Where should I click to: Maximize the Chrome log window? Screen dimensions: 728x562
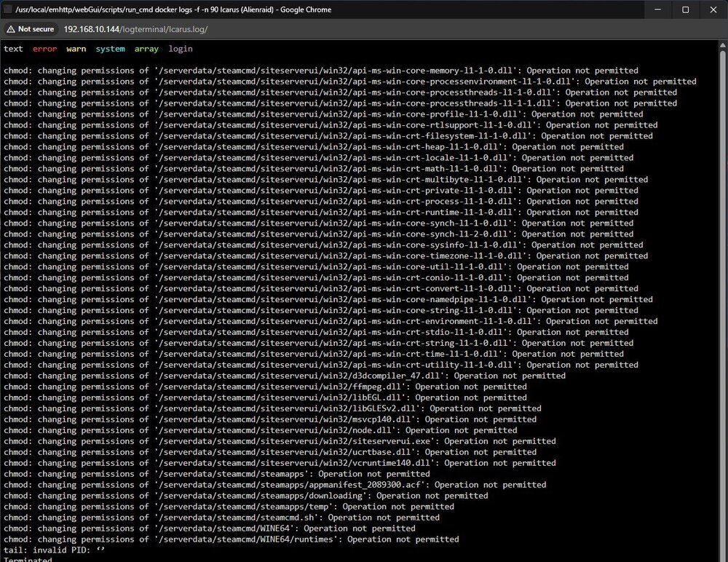pyautogui.click(x=685, y=9)
